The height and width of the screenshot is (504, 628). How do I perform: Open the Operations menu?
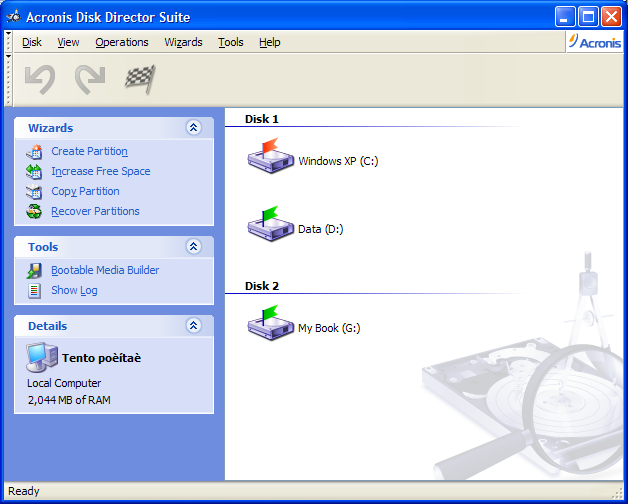pyautogui.click(x=122, y=42)
